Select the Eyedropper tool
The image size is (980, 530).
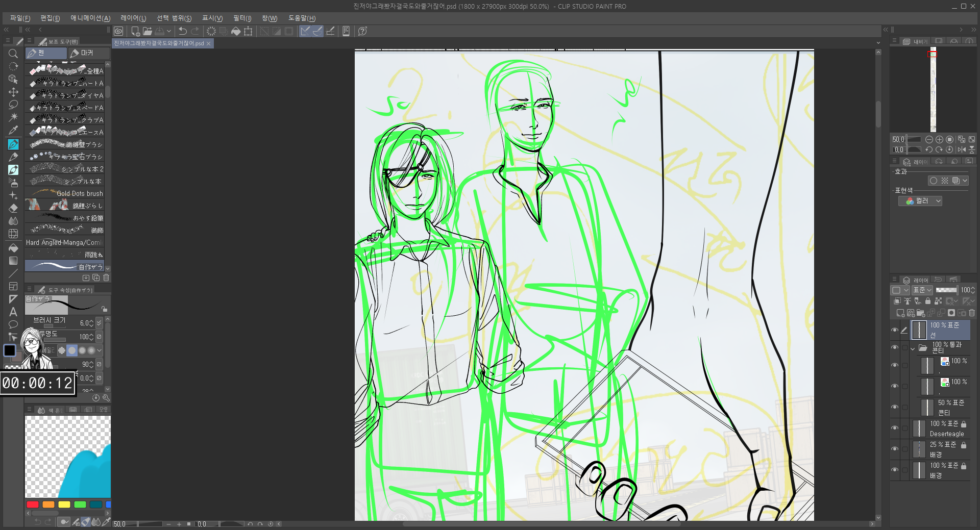click(13, 131)
